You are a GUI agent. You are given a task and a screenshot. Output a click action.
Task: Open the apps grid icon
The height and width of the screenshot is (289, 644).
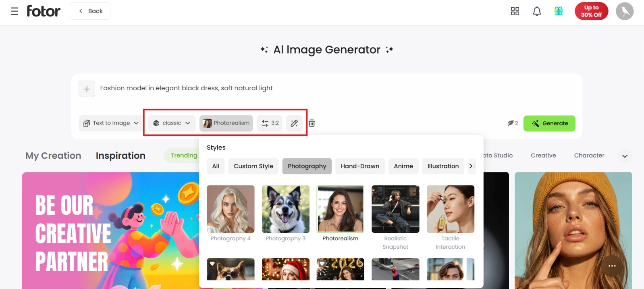point(515,11)
